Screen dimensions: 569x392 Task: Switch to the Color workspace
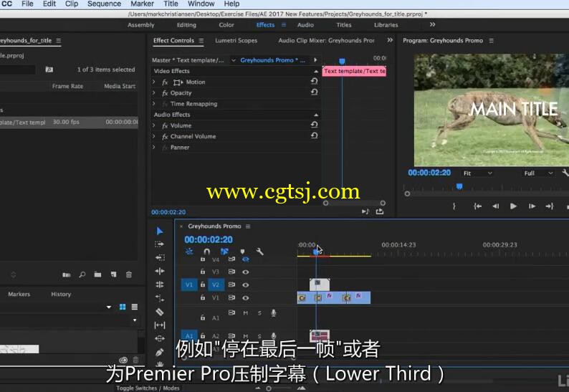coord(226,25)
